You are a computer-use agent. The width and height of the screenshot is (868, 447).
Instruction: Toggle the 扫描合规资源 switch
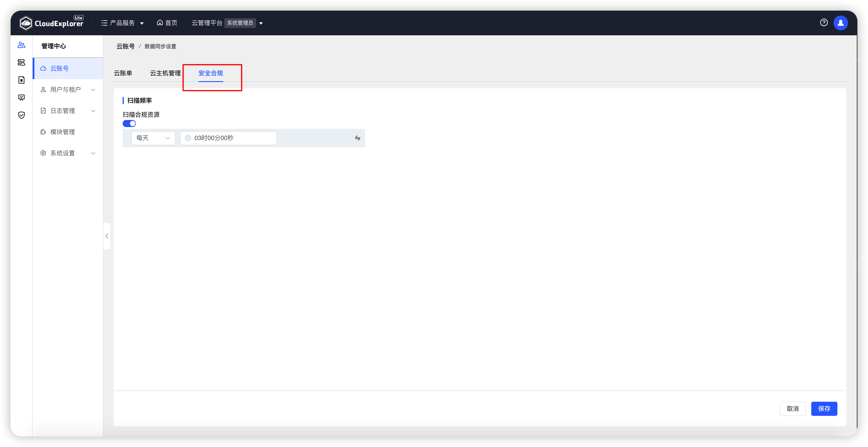tap(129, 124)
